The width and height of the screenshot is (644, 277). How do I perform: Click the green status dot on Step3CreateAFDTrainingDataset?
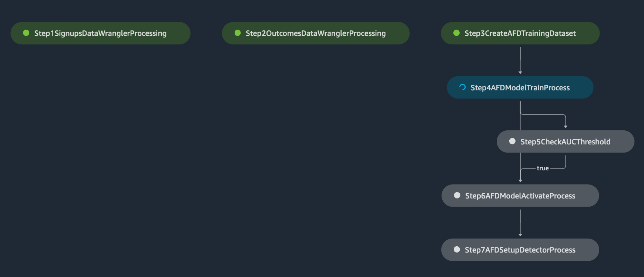tap(456, 33)
